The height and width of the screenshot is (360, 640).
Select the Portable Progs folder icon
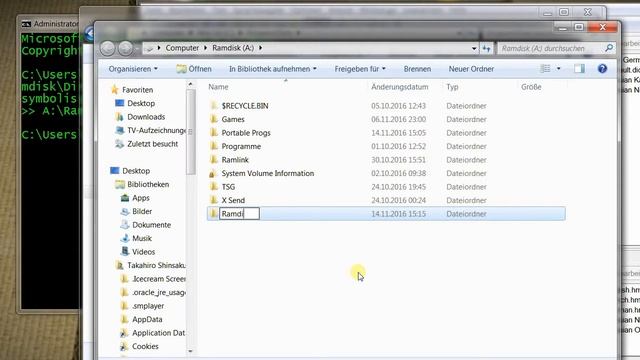pyautogui.click(x=213, y=133)
